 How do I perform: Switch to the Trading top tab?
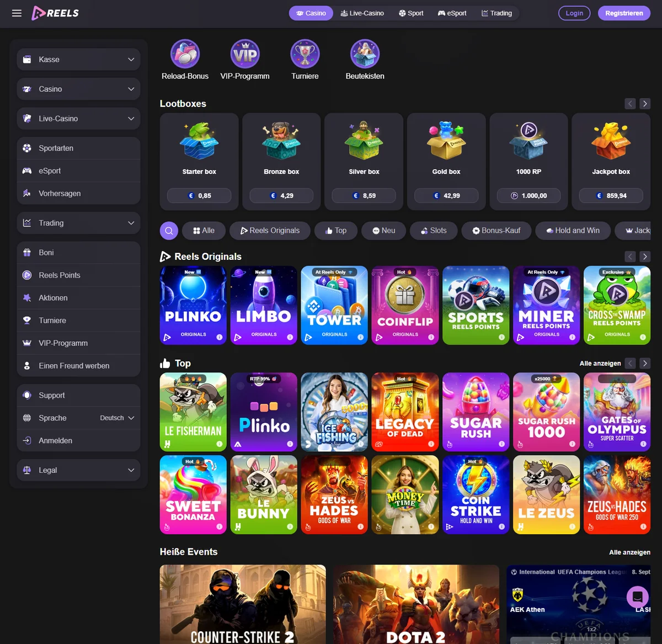496,13
